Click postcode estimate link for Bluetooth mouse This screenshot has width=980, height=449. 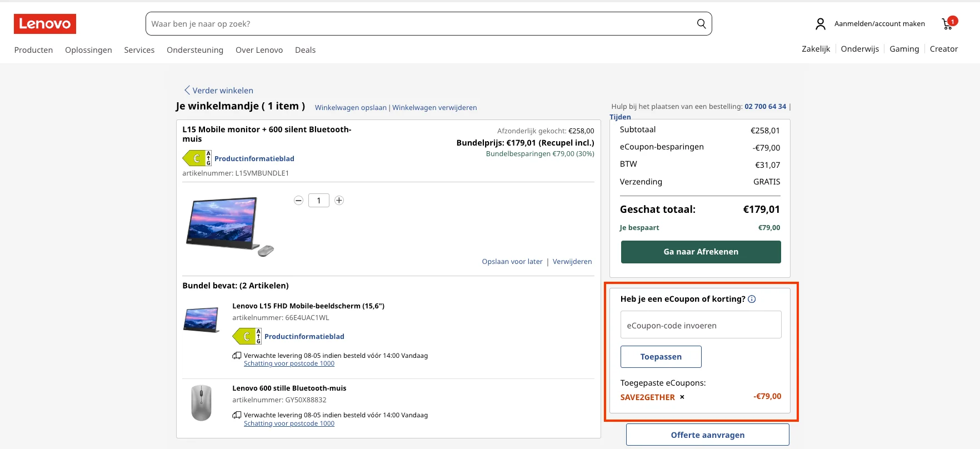pos(289,423)
